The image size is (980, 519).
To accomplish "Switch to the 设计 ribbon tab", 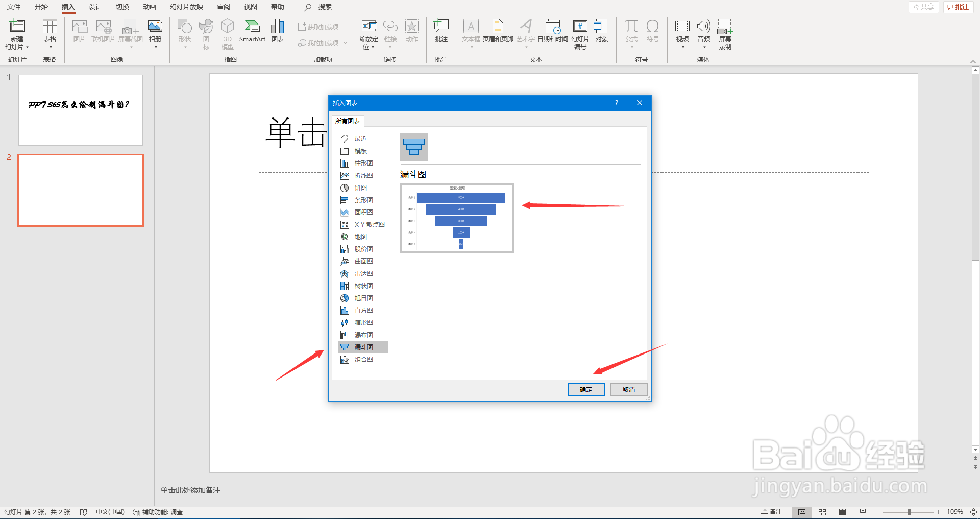I will [x=94, y=7].
